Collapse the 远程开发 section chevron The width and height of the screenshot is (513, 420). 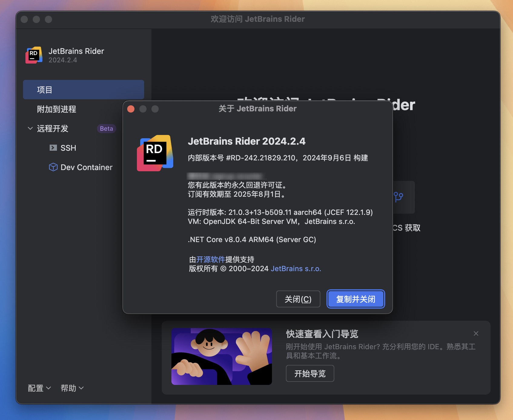tap(30, 128)
